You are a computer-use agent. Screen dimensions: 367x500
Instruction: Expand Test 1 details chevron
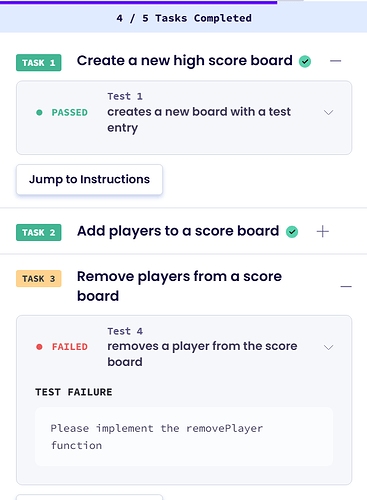tap(329, 113)
